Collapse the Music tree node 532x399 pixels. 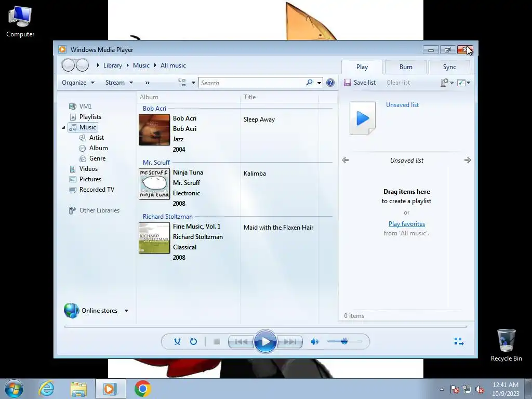tap(63, 128)
